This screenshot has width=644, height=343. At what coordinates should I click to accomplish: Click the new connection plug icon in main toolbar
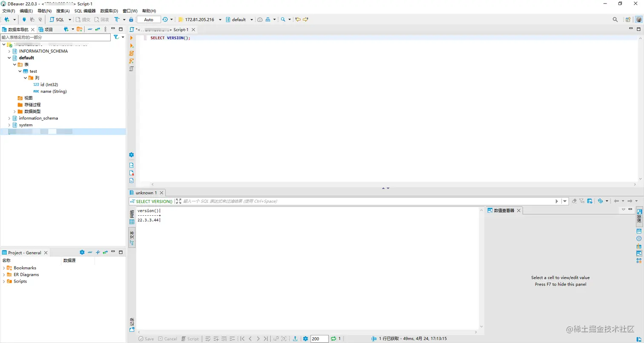7,20
